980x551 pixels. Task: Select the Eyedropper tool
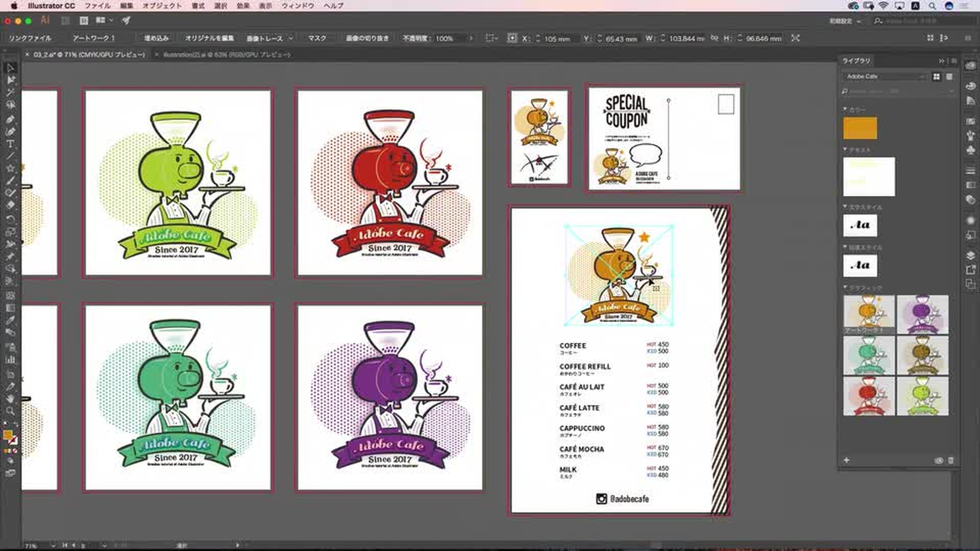tap(10, 320)
